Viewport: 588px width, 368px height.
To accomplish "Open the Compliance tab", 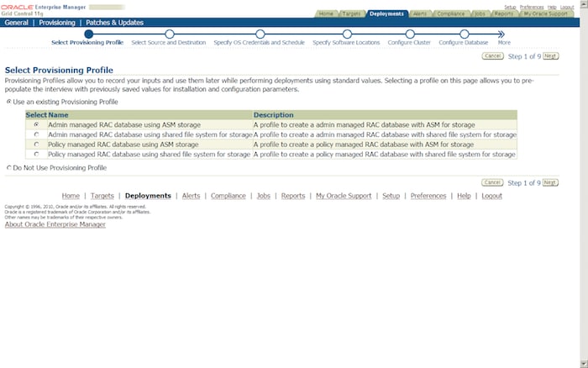I will [x=451, y=14].
